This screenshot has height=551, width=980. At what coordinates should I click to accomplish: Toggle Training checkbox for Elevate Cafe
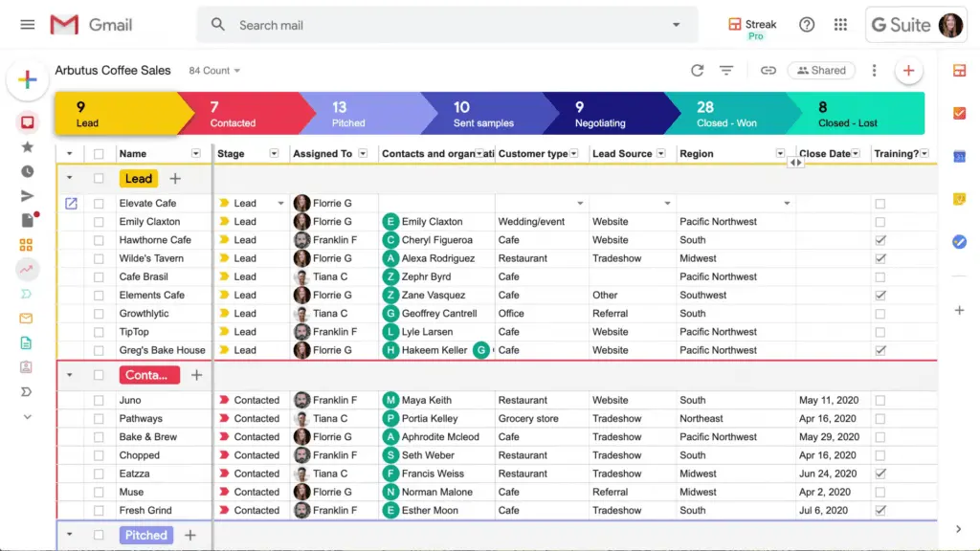coord(880,204)
